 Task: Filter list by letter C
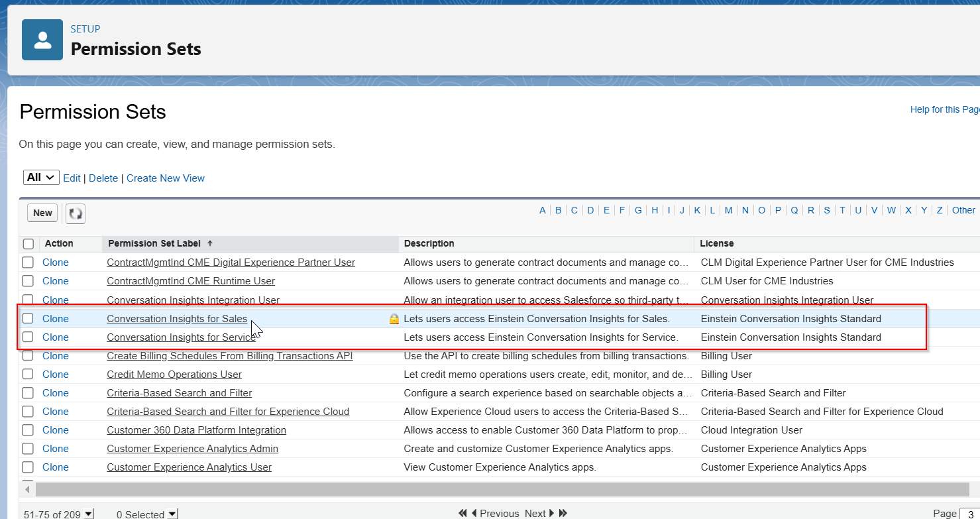(574, 210)
